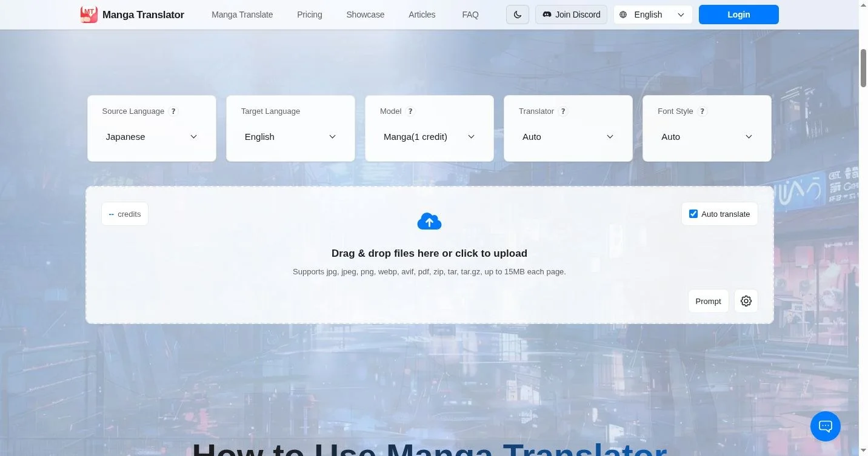Open the Prompt button
868x456 pixels.
pos(708,301)
